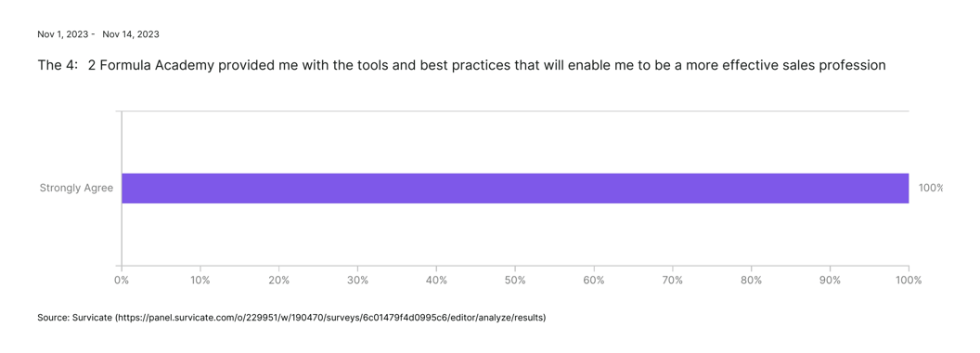Click the 40% axis tick label
This screenshot has width=980, height=353.
click(x=436, y=281)
